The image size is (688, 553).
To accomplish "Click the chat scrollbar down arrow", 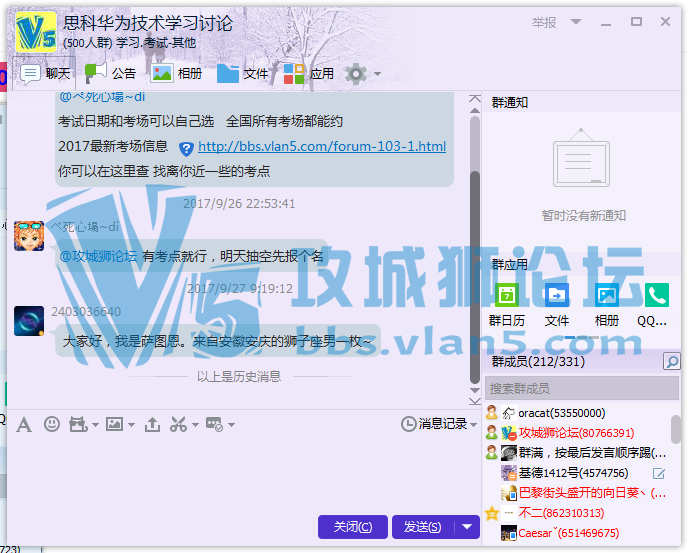I will tap(475, 390).
